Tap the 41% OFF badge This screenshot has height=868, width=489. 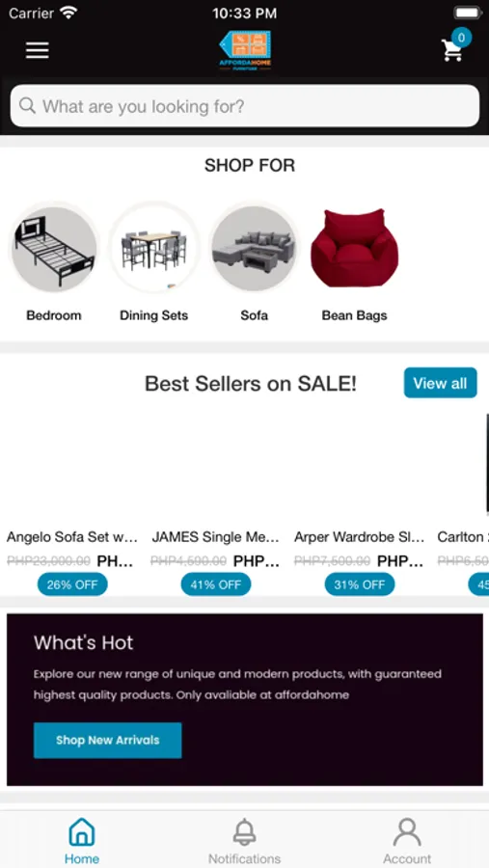216,584
